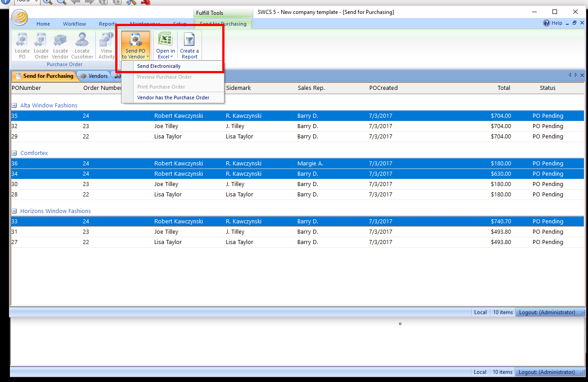The height and width of the screenshot is (382, 588).
Task: Click the Locate PO ribbon icon
Action: pos(22,46)
